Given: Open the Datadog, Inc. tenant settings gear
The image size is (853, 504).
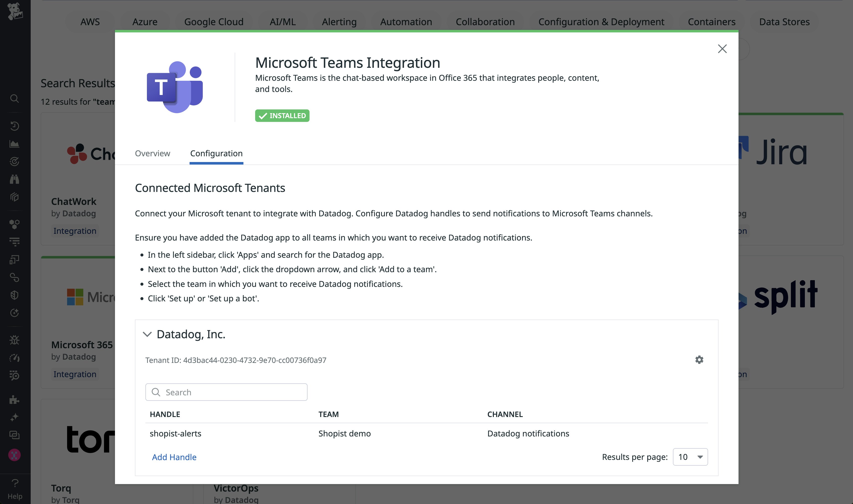Looking at the screenshot, I should 699,360.
